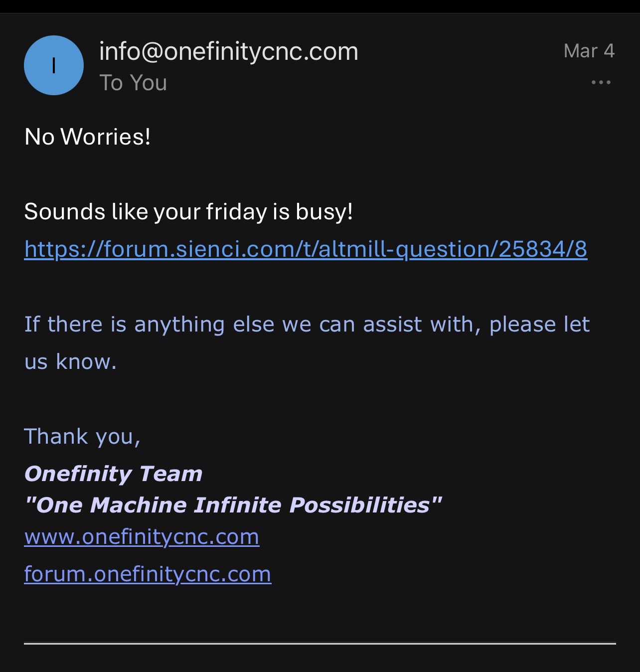Click the "Thank you," closing line

(x=82, y=436)
